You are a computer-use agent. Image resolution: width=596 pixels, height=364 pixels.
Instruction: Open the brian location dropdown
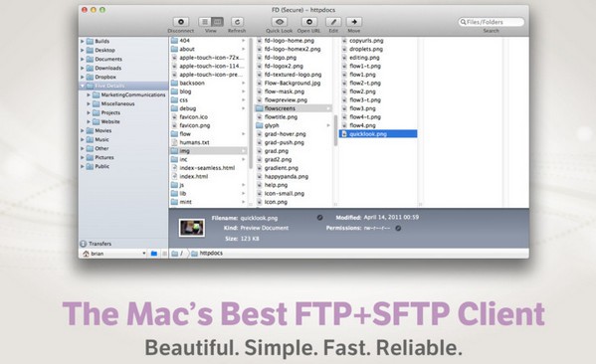[114, 254]
